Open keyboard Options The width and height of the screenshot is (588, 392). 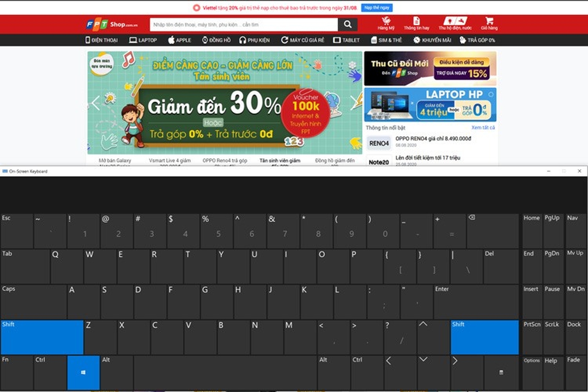coord(532,373)
